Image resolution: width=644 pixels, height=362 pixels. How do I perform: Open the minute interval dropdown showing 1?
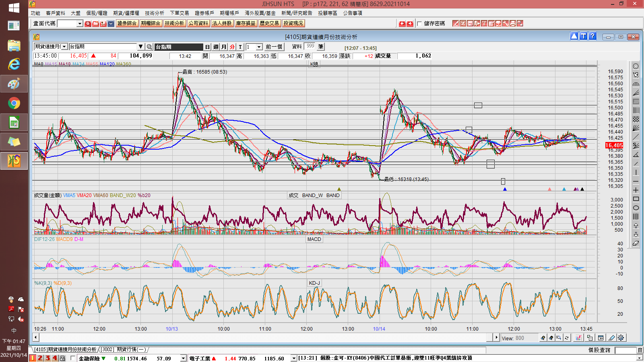coord(259,47)
